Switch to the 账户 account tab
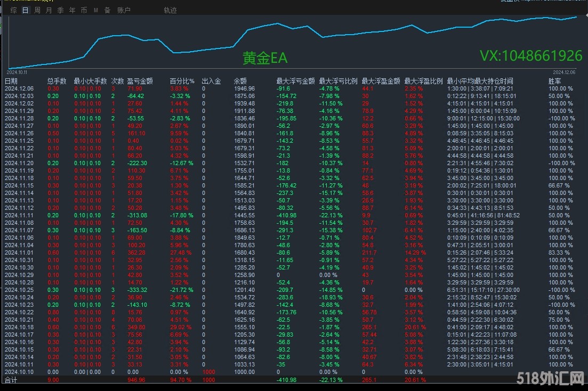 124,10
